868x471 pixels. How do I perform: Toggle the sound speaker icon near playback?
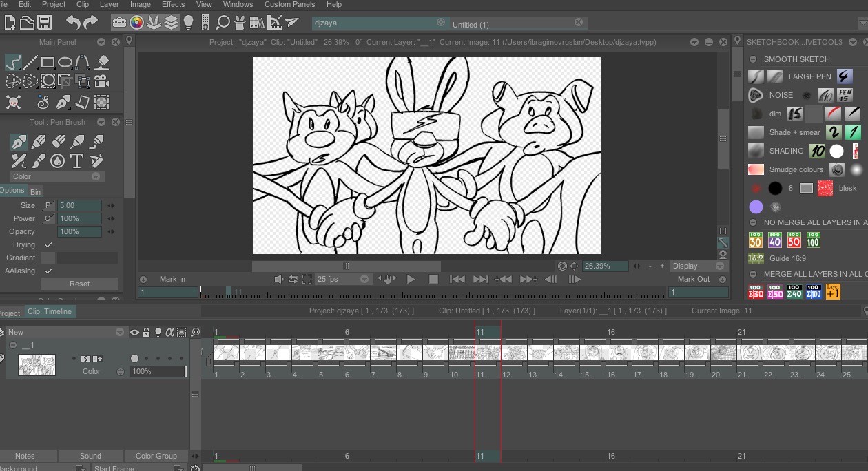pyautogui.click(x=279, y=279)
